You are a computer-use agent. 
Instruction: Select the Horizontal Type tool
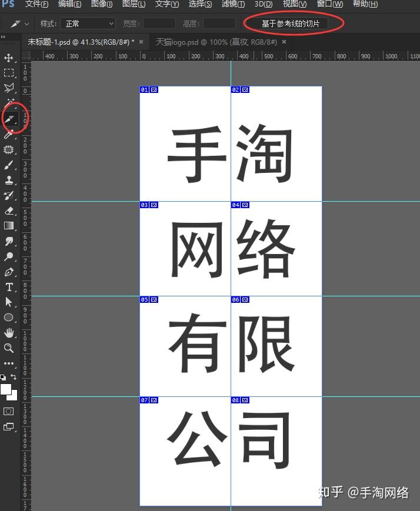[9, 287]
